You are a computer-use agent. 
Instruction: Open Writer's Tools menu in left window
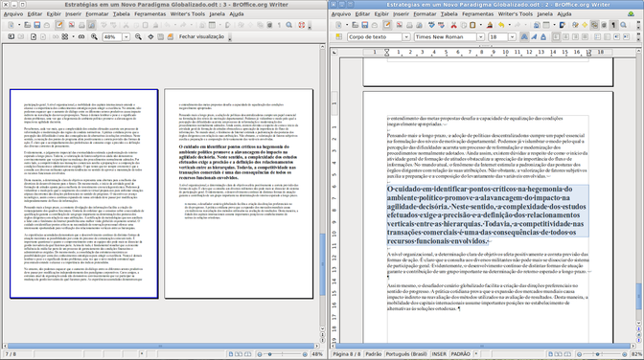tap(188, 13)
